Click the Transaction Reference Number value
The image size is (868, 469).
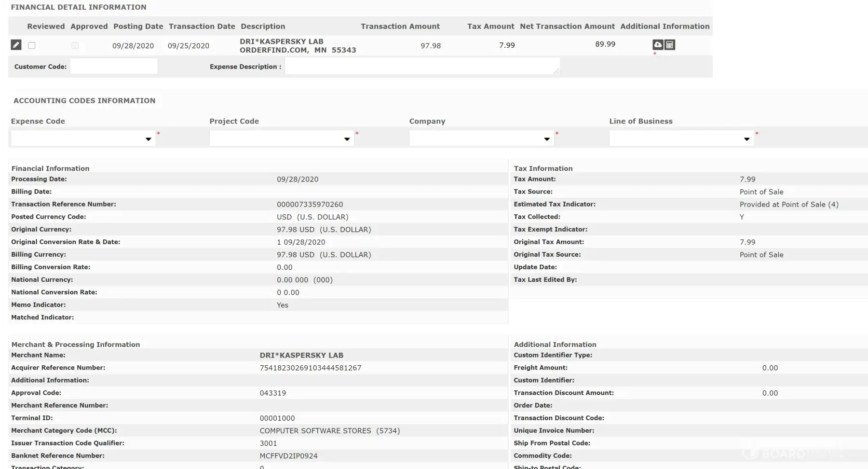click(x=310, y=205)
